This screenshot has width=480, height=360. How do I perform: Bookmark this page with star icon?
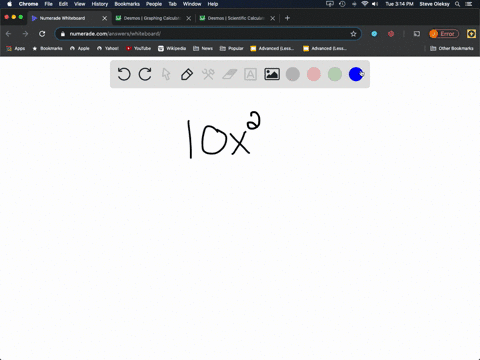353,34
